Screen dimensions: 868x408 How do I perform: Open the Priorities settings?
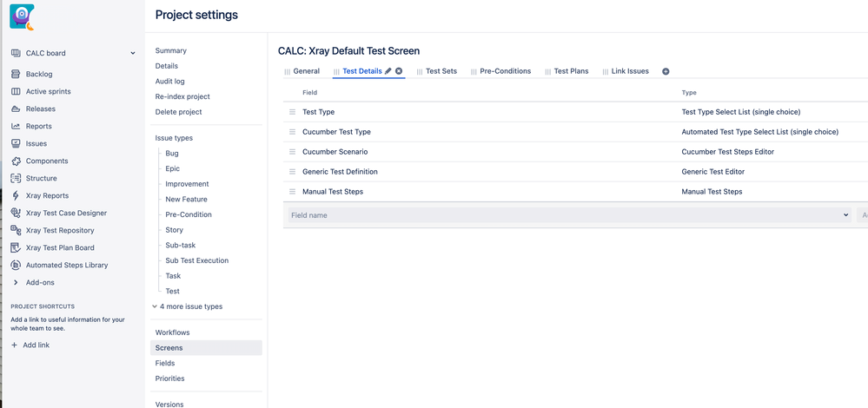pyautogui.click(x=170, y=378)
